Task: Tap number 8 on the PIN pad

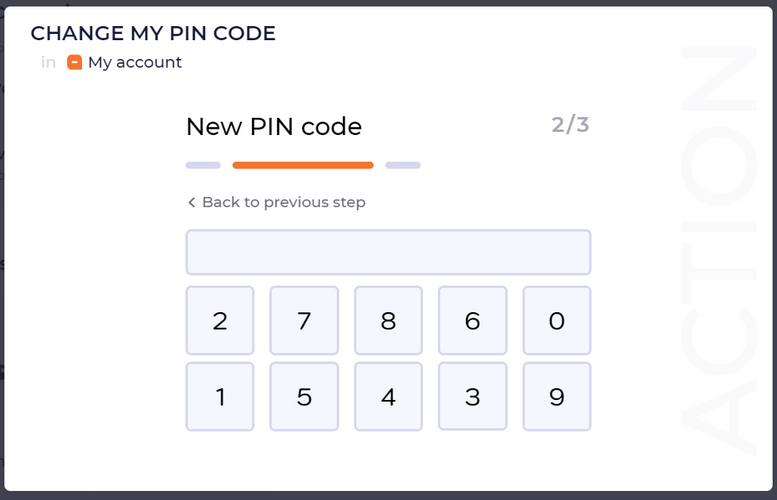Action: click(x=388, y=321)
